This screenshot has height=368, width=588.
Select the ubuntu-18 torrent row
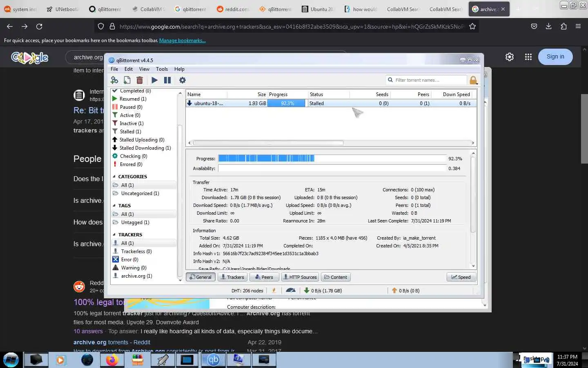(x=331, y=103)
